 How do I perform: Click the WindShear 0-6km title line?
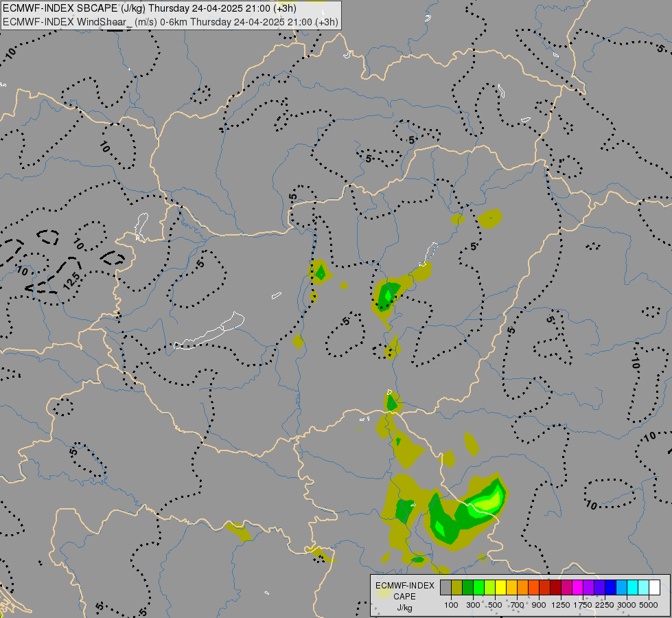coord(170,22)
